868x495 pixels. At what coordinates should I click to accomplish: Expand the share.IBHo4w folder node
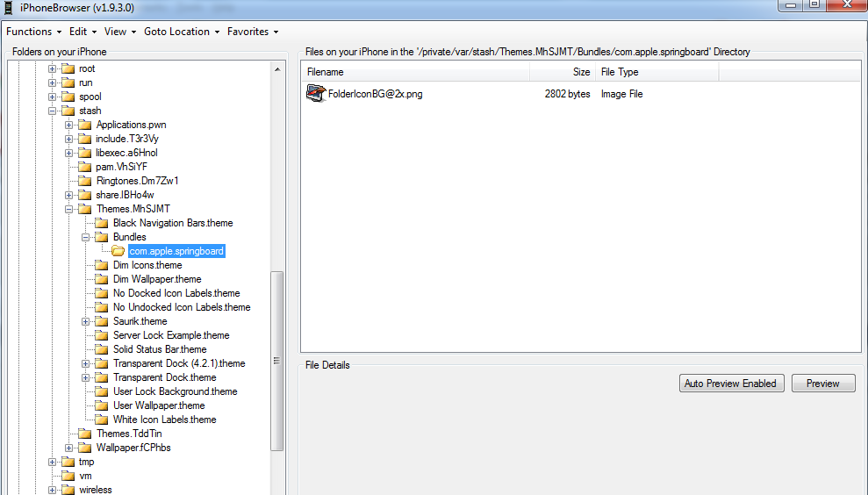pos(68,195)
